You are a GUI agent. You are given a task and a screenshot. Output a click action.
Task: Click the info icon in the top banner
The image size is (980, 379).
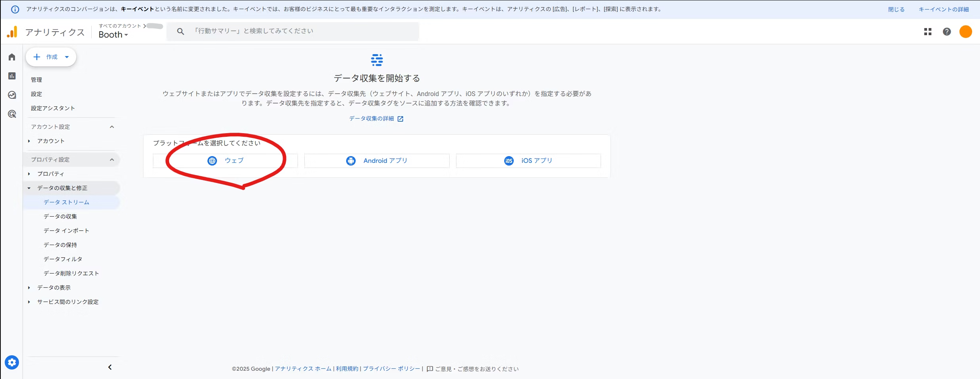click(x=15, y=9)
